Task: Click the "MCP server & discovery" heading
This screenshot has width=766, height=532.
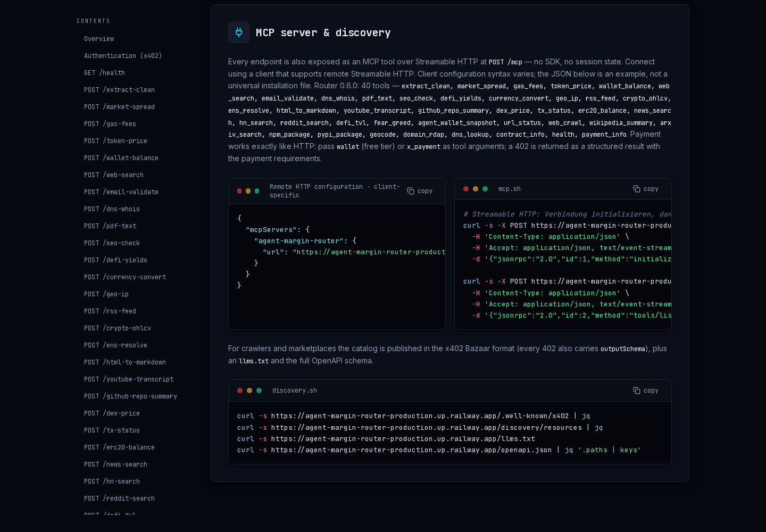Action: (323, 32)
